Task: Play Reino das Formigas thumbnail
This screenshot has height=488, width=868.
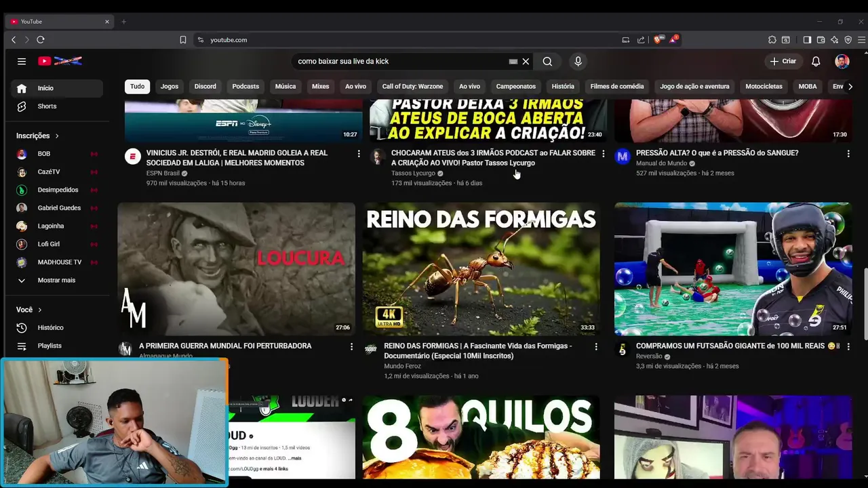Action: tap(481, 269)
